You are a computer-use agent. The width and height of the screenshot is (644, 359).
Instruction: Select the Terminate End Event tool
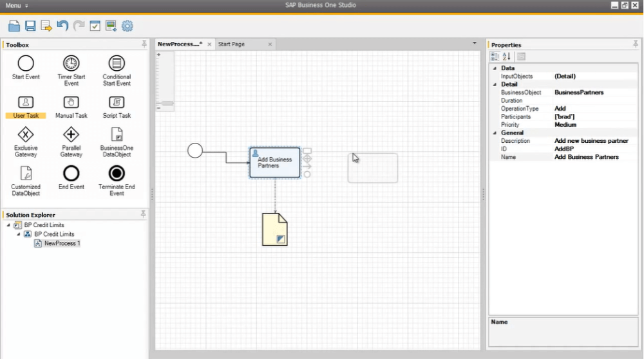[117, 181]
